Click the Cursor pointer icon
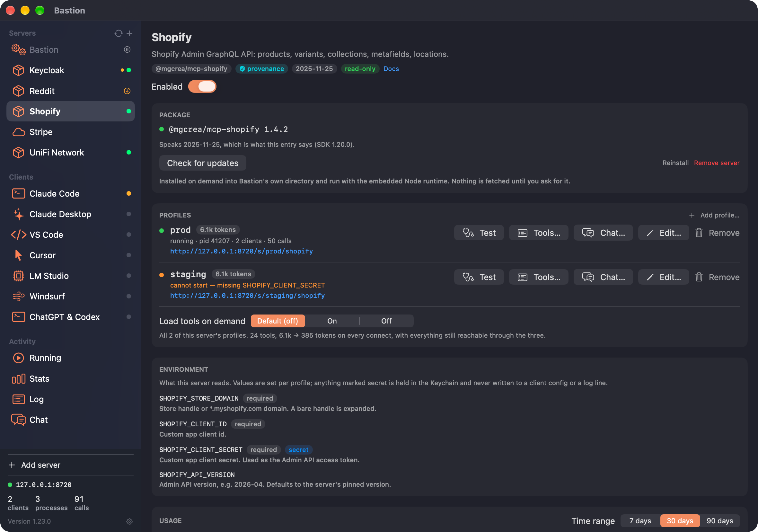 pyautogui.click(x=19, y=255)
